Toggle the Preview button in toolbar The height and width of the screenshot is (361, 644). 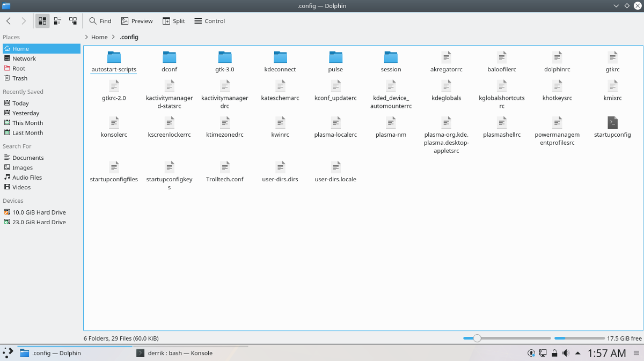[137, 21]
